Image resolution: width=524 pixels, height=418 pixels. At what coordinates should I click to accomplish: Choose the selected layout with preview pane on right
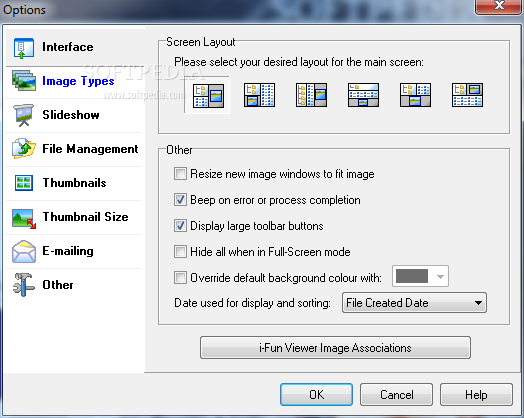pos(208,96)
